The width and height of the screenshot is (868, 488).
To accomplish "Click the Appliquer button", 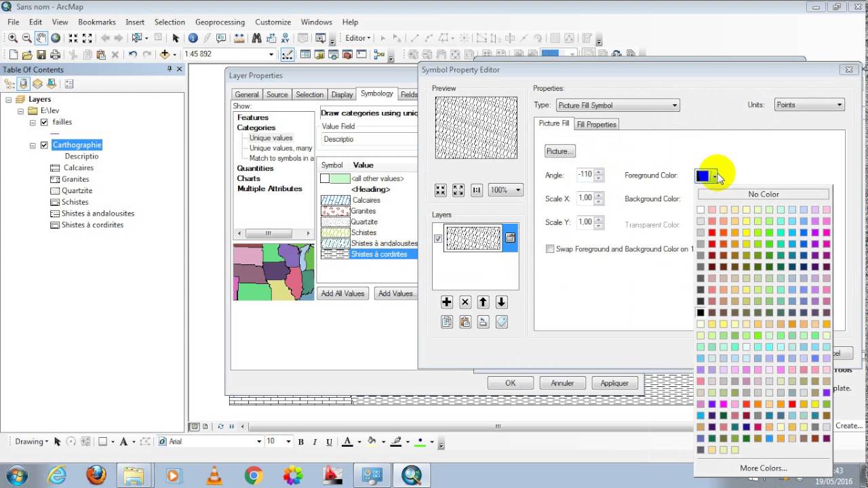I will point(614,383).
